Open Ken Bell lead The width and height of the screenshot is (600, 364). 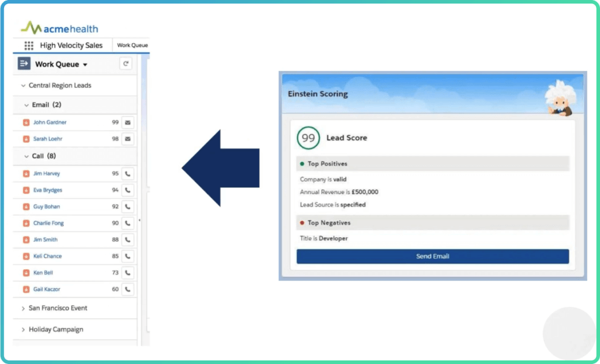[43, 273]
